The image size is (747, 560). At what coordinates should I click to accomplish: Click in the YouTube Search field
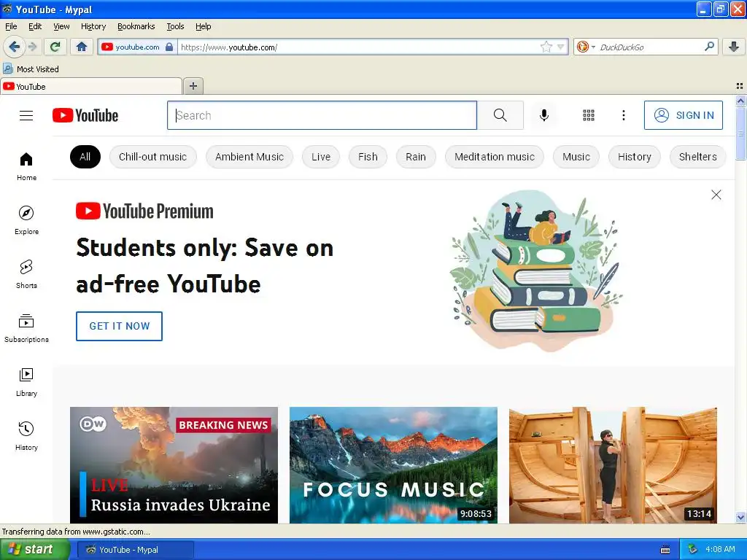322,115
